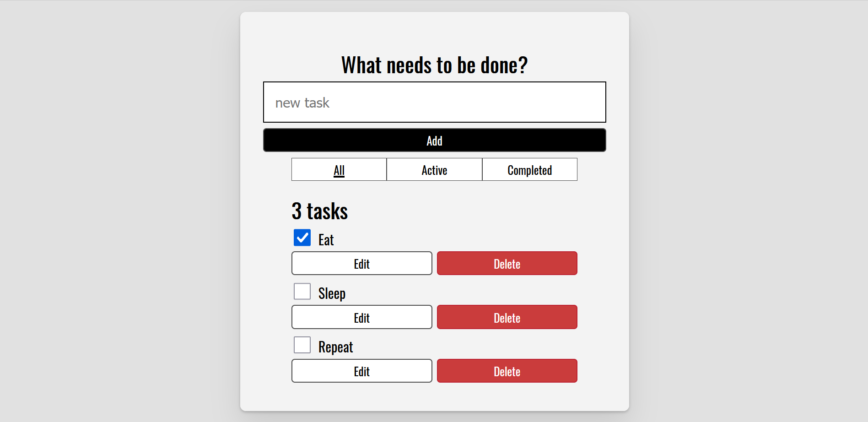Click 'What needs to be done?' heading
This screenshot has width=868, height=422.
pyautogui.click(x=434, y=65)
